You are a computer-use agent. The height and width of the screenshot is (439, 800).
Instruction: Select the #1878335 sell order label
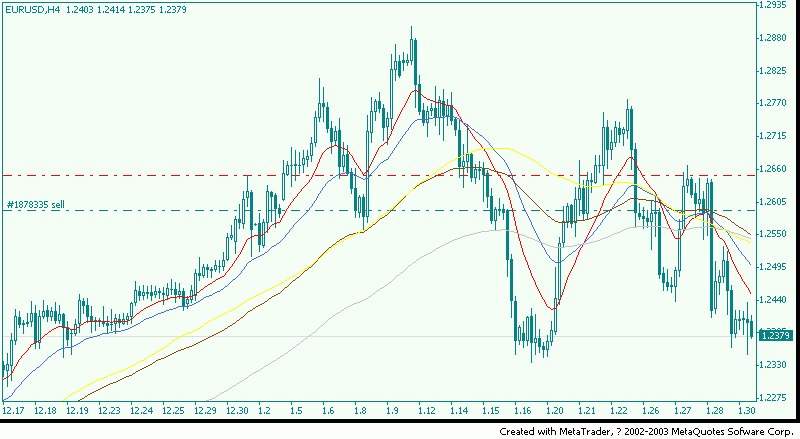point(36,205)
